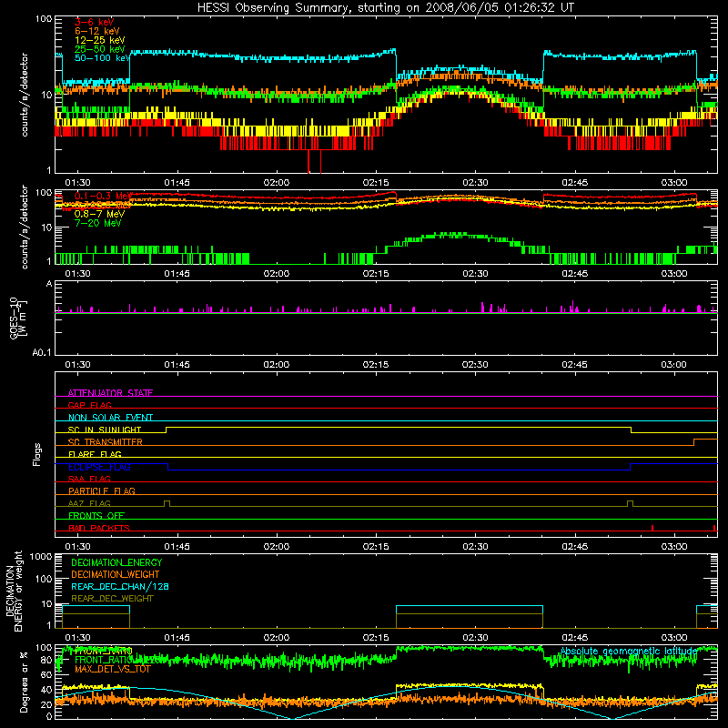Viewport: 728px width, 728px height.
Task: Select the SC_TRANSMITTER flag label
Action: click(106, 441)
